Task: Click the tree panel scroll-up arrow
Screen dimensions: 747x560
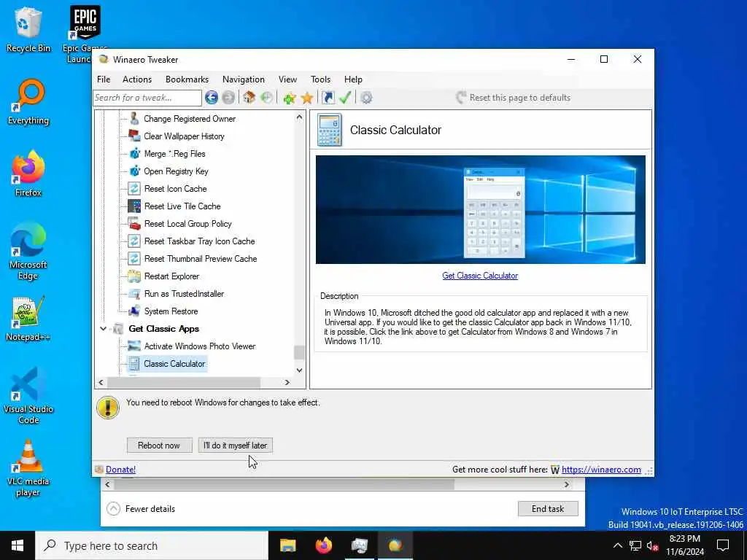Action: click(299, 117)
